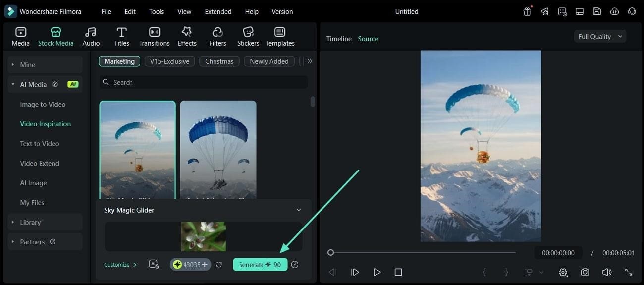Open the Full Quality dropdown
Image resolution: width=644 pixels, height=285 pixels.
(x=600, y=37)
